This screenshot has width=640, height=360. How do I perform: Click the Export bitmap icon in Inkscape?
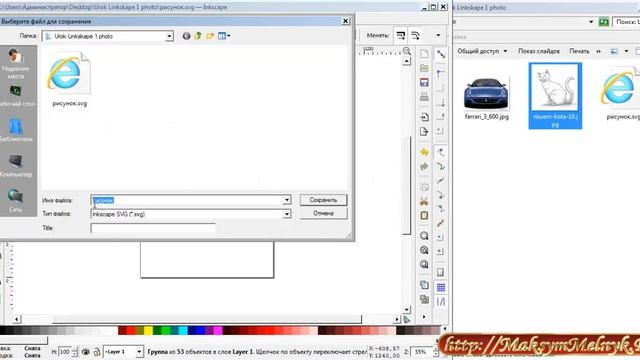tap(424, 131)
